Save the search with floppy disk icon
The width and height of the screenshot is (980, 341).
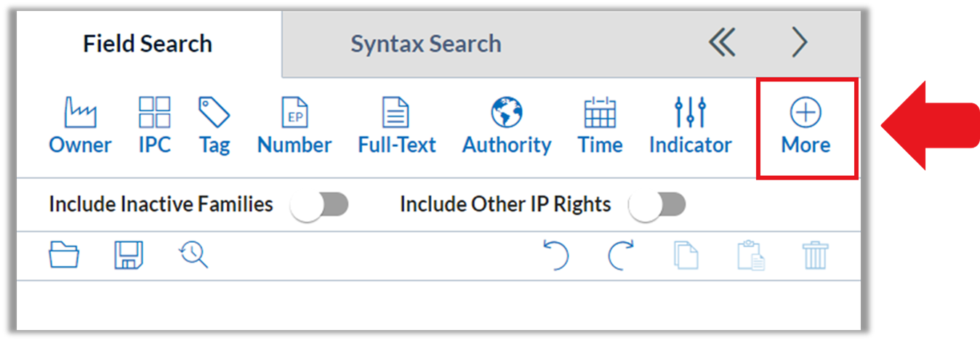129,256
